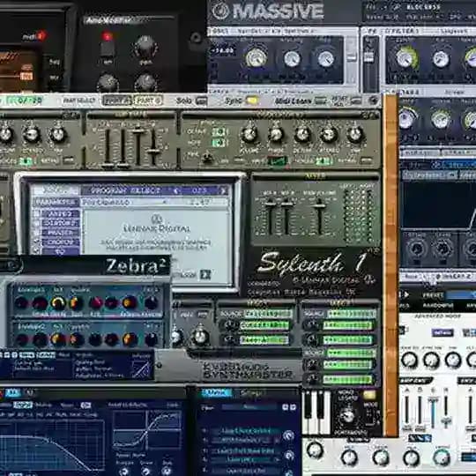Image resolution: width=476 pixels, height=476 pixels.
Task: Toggle the yellow Sync light in Sylenth1
Action: tap(253, 100)
